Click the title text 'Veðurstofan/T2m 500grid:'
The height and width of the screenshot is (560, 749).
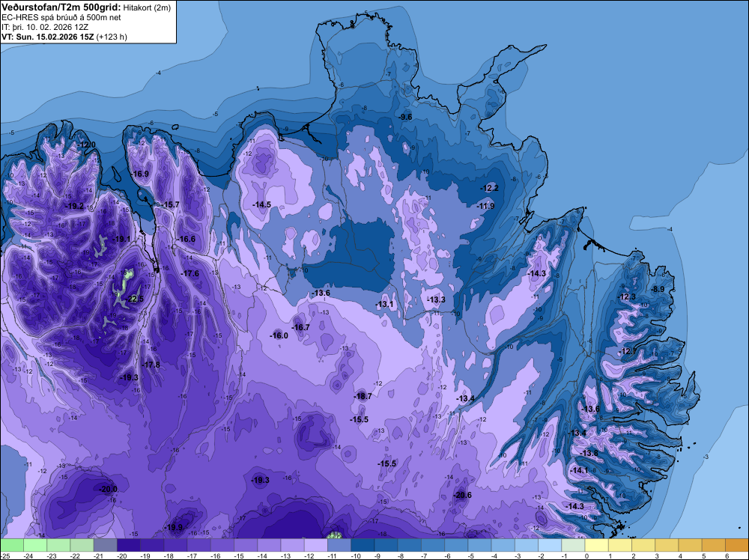(61, 7)
